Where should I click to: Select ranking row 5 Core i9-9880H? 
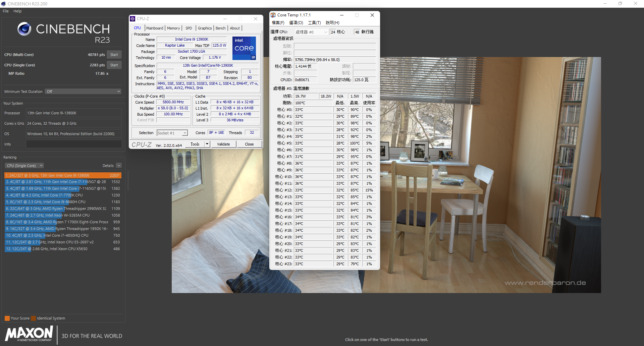coord(63,202)
